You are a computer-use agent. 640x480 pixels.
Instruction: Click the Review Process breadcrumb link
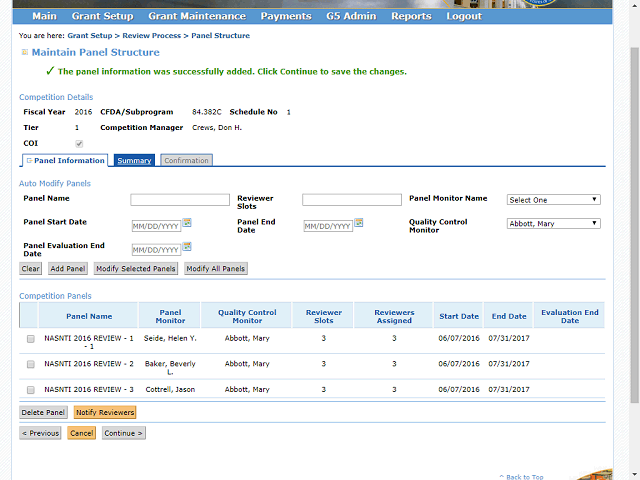150,36
